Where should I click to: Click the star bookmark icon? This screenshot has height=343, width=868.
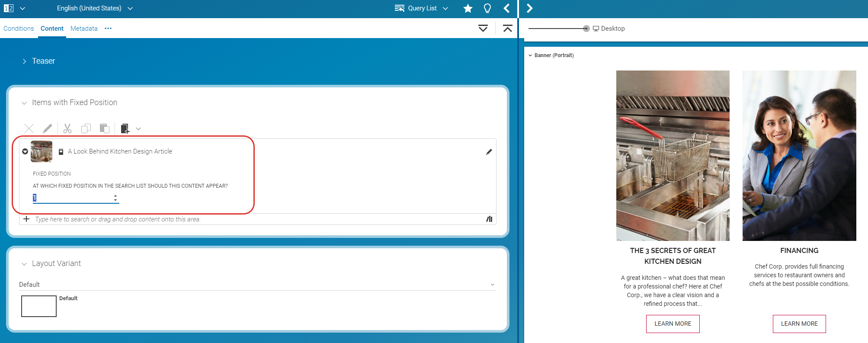[468, 8]
